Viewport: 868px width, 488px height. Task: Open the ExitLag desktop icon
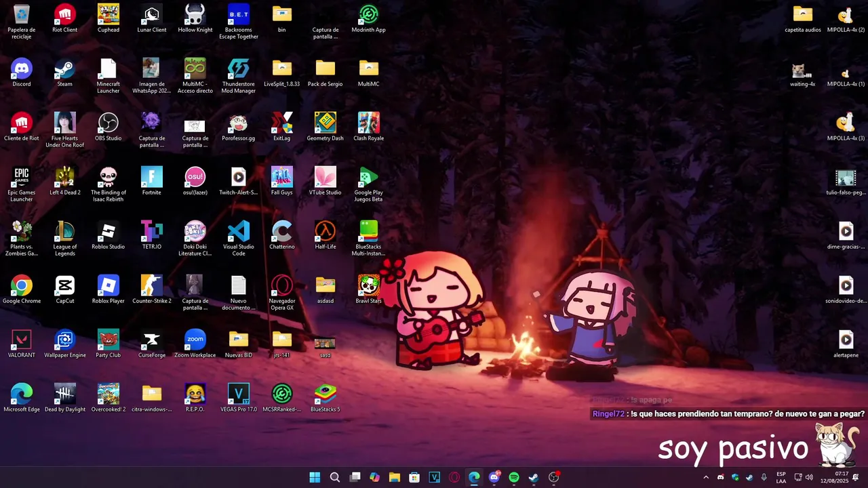tap(282, 127)
